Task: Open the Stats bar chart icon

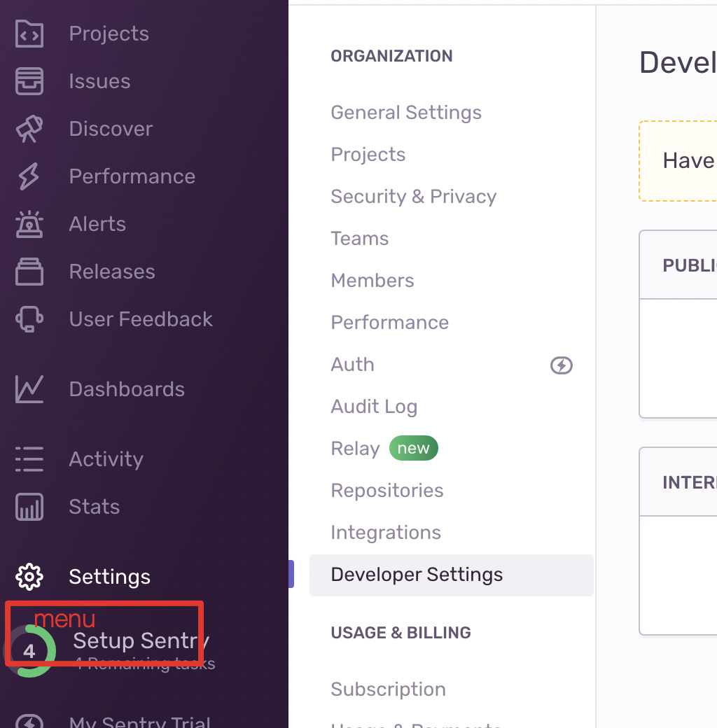Action: point(29,507)
